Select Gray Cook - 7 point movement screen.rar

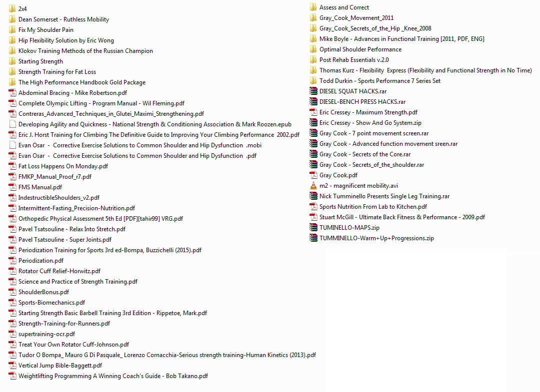click(x=374, y=133)
